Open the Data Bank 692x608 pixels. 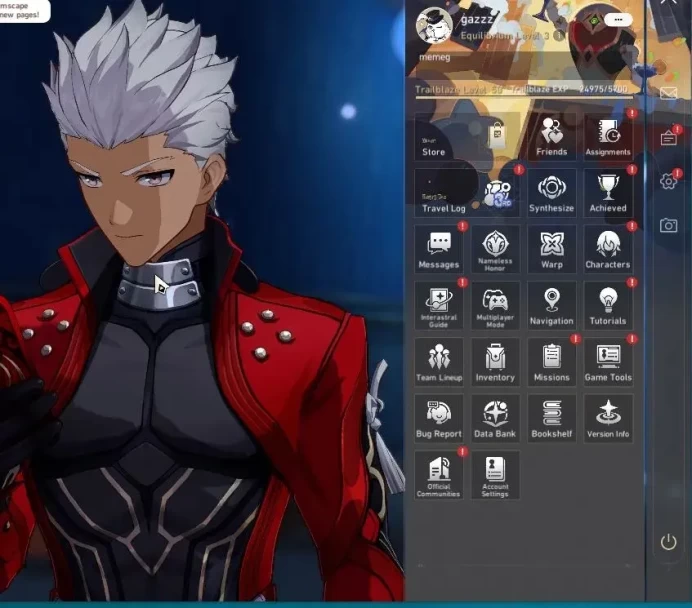495,418
